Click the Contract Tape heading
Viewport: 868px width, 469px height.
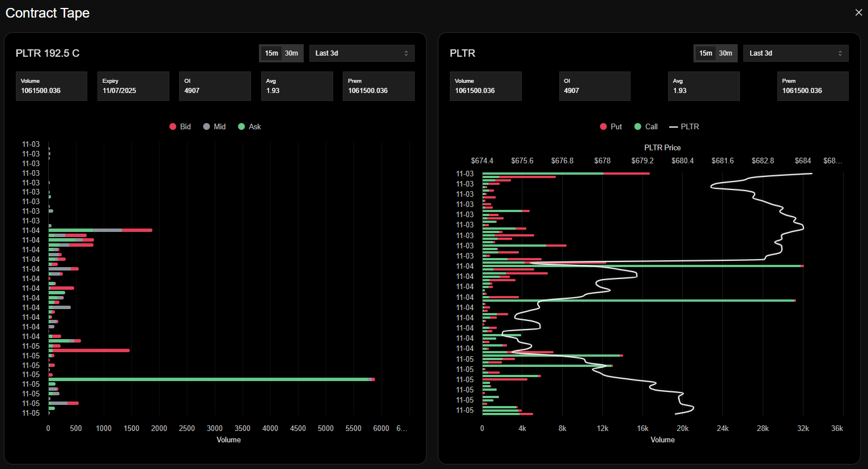[x=48, y=13]
